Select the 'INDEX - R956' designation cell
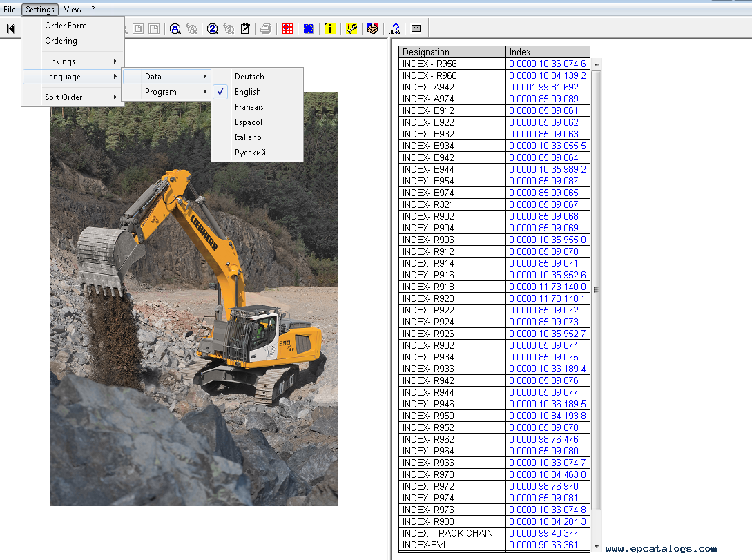The width and height of the screenshot is (752, 560). point(452,64)
